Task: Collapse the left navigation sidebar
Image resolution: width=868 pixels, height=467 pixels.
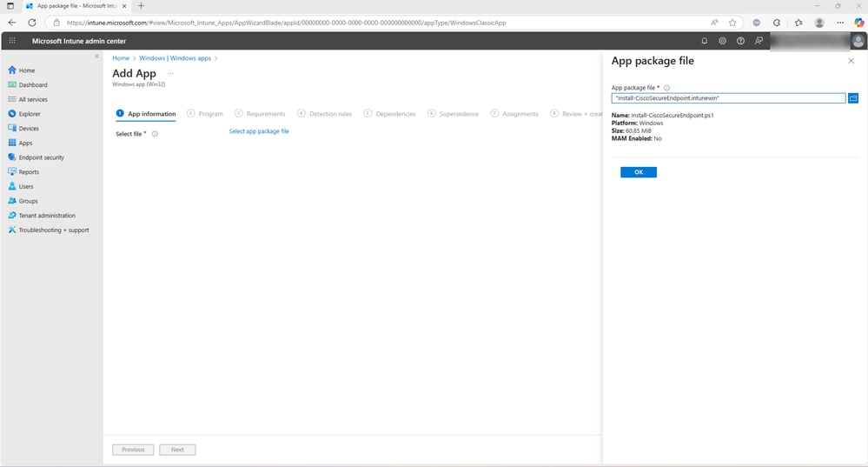Action: pos(96,56)
